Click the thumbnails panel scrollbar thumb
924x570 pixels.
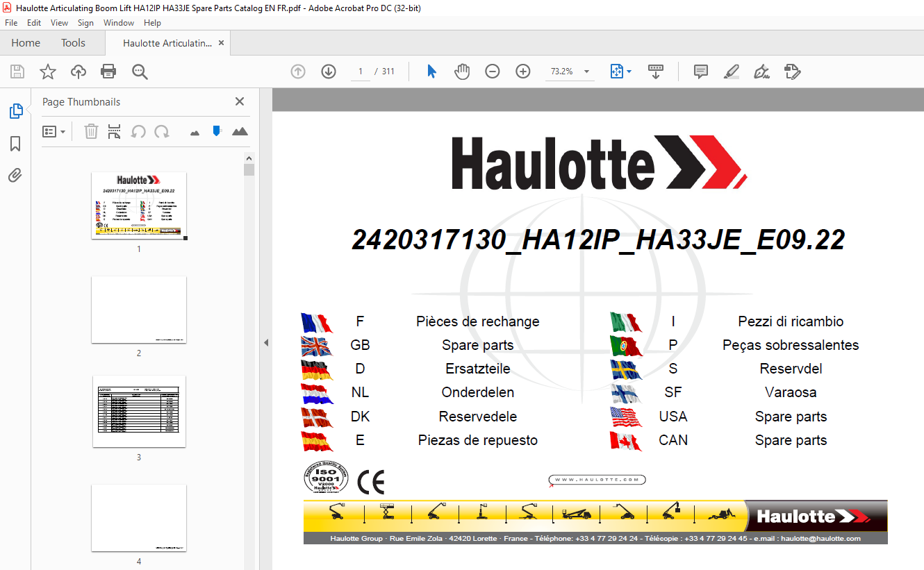(249, 169)
